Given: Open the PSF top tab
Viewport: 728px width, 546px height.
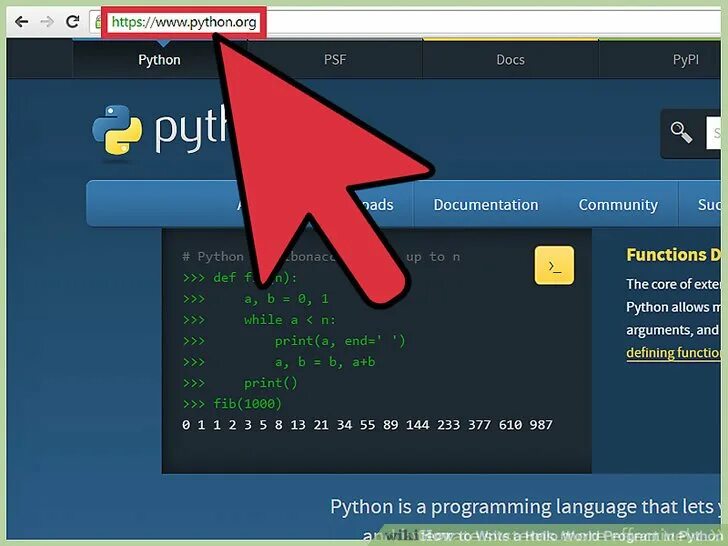Looking at the screenshot, I should [x=335, y=59].
